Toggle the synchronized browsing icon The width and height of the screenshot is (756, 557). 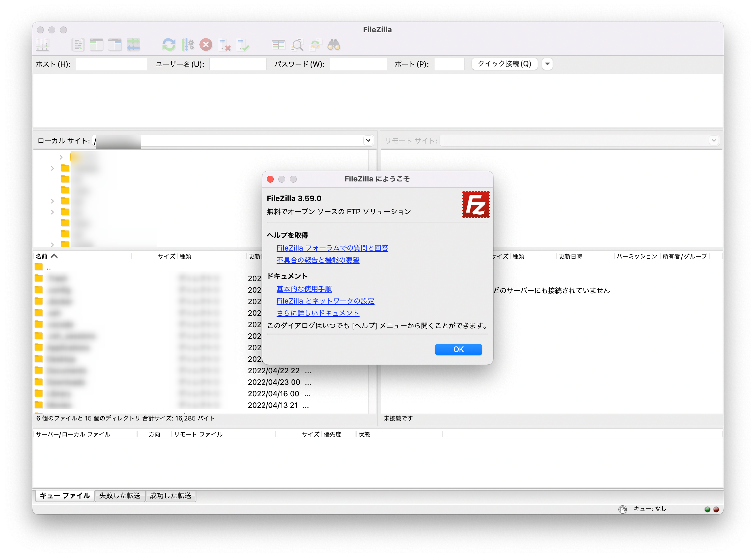coord(315,45)
